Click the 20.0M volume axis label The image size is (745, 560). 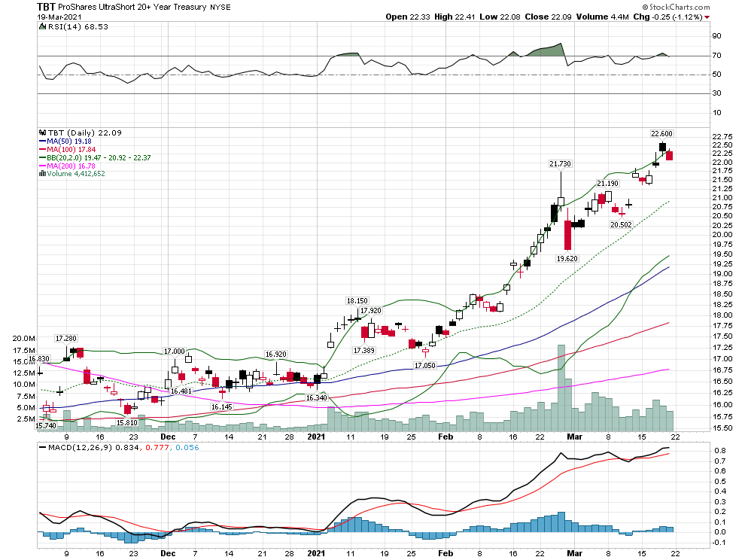24,339
